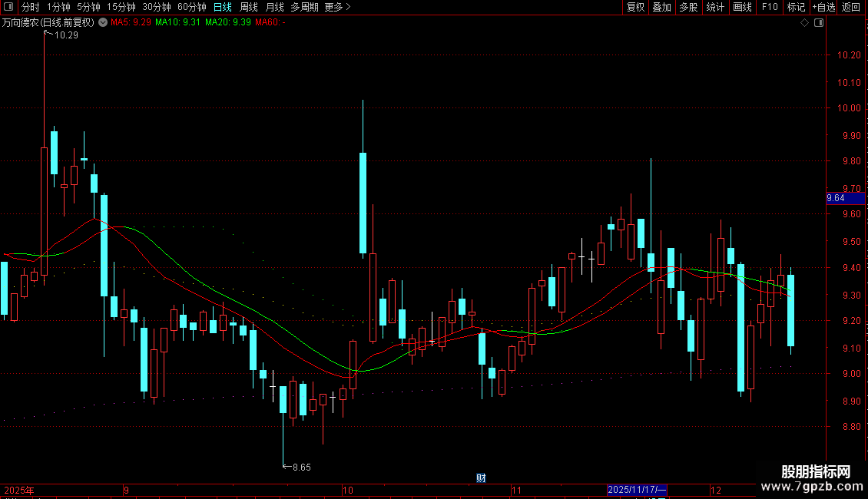Click the 8.80 price axis label
This screenshot has height=499, width=868.
tap(851, 427)
